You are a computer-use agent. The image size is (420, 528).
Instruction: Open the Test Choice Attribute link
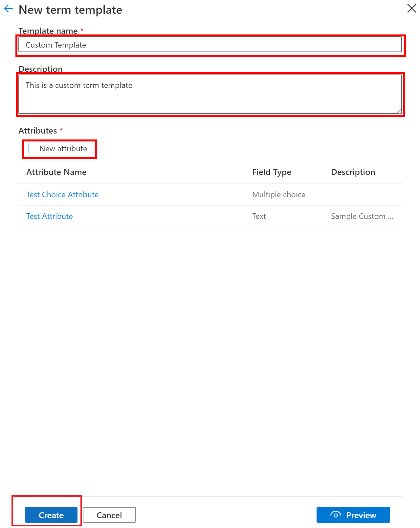tap(62, 195)
